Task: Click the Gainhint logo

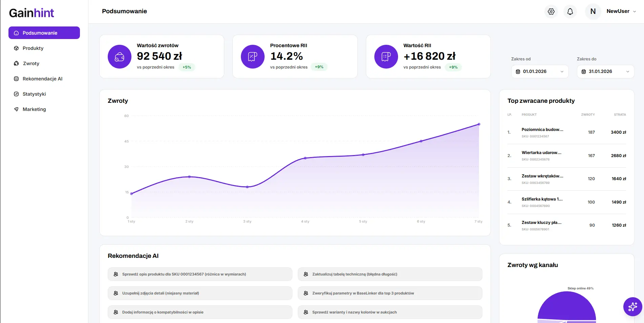Action: point(32,13)
